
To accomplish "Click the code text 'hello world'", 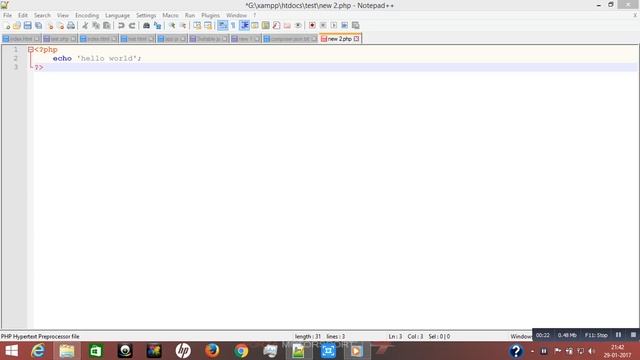I will [107, 58].
